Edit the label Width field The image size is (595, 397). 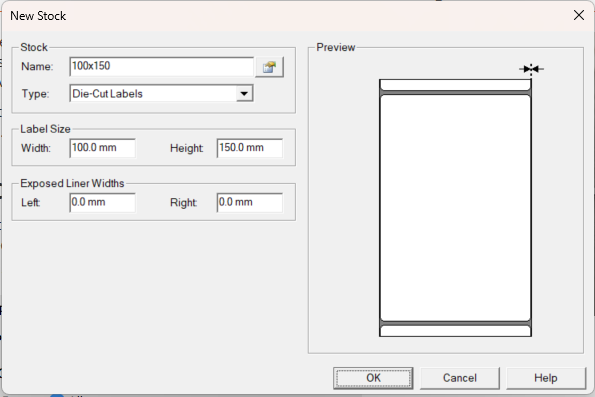[102, 148]
